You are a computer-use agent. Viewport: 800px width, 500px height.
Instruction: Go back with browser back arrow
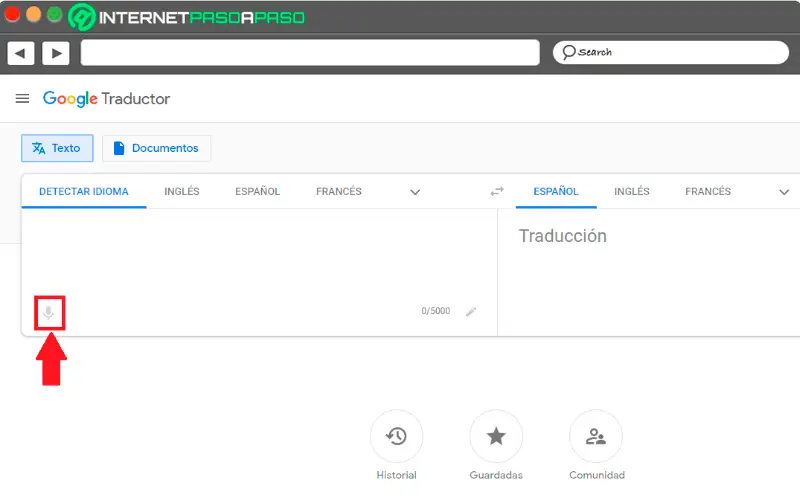pos(20,53)
